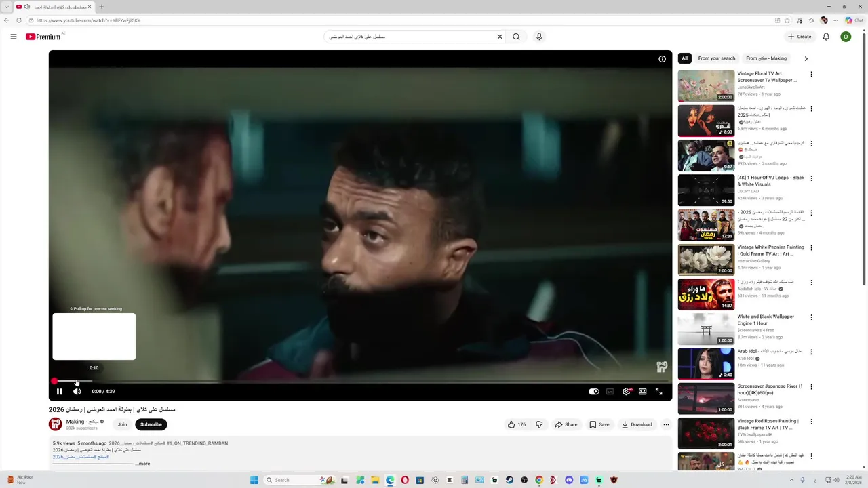
Task: Select the All filter chip
Action: (x=685, y=58)
